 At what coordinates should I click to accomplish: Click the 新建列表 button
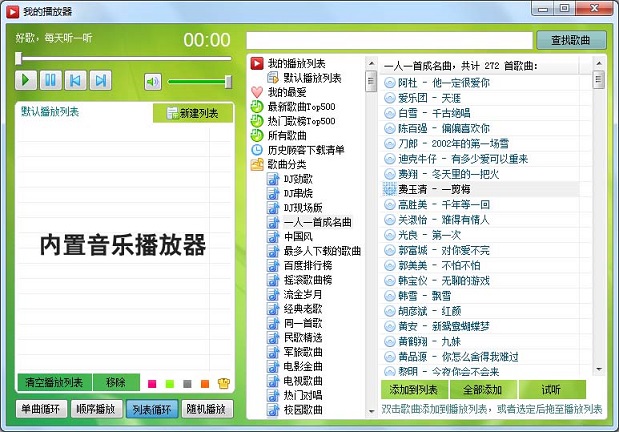(193, 113)
